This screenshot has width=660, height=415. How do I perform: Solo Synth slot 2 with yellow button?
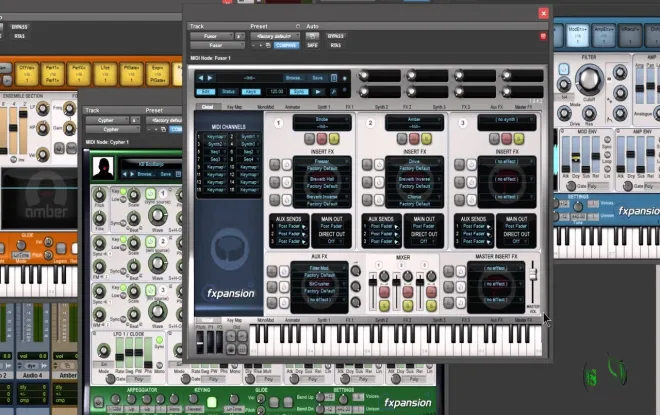[426, 138]
